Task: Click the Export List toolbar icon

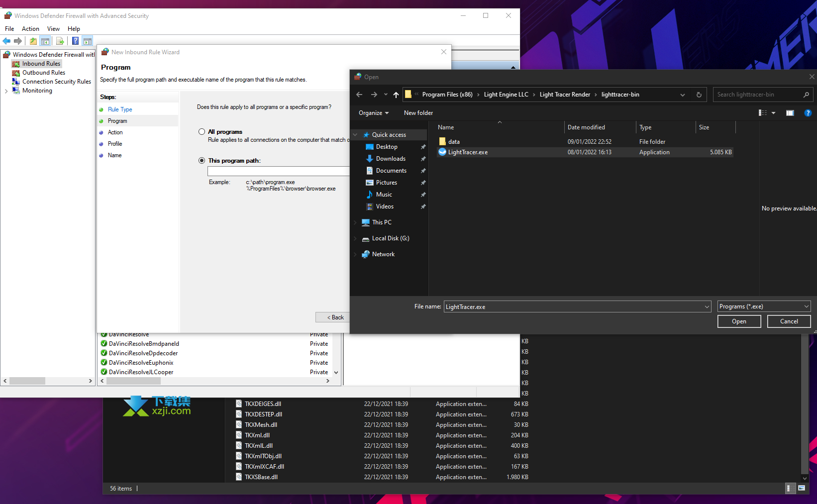Action: click(x=60, y=41)
